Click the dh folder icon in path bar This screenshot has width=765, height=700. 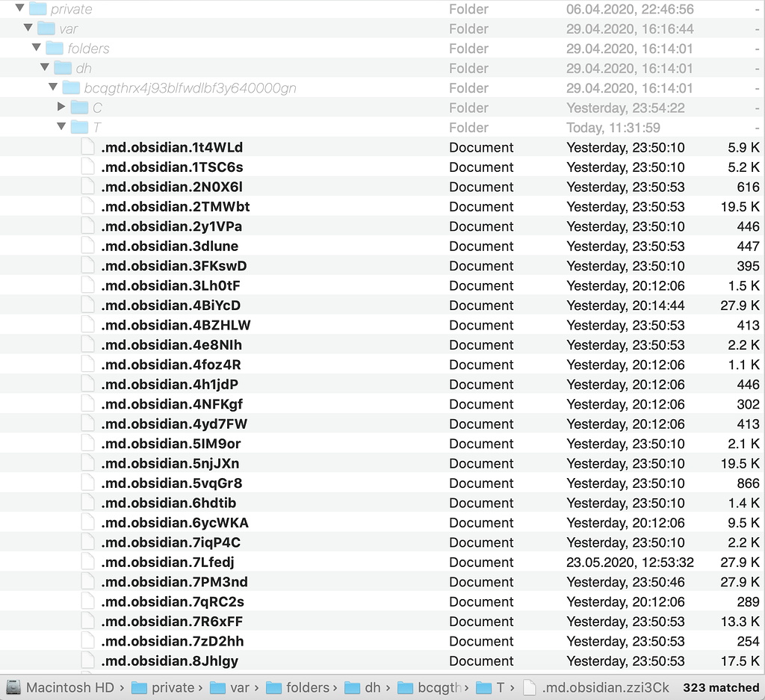353,687
